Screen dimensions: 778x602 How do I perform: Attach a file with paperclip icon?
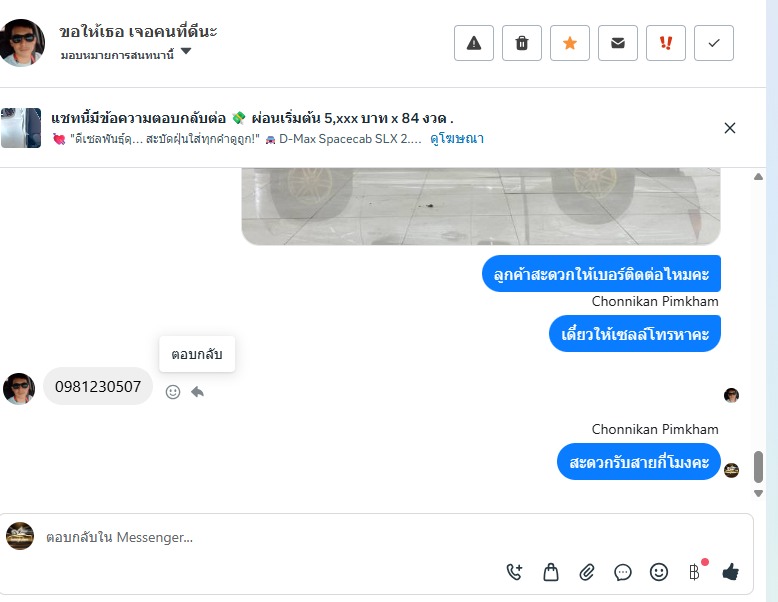[587, 572]
